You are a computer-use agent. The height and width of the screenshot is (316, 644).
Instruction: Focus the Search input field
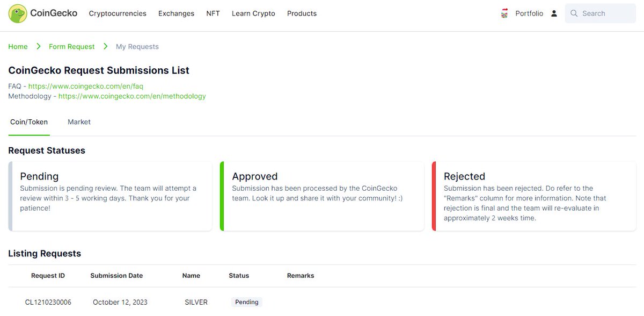click(x=601, y=13)
